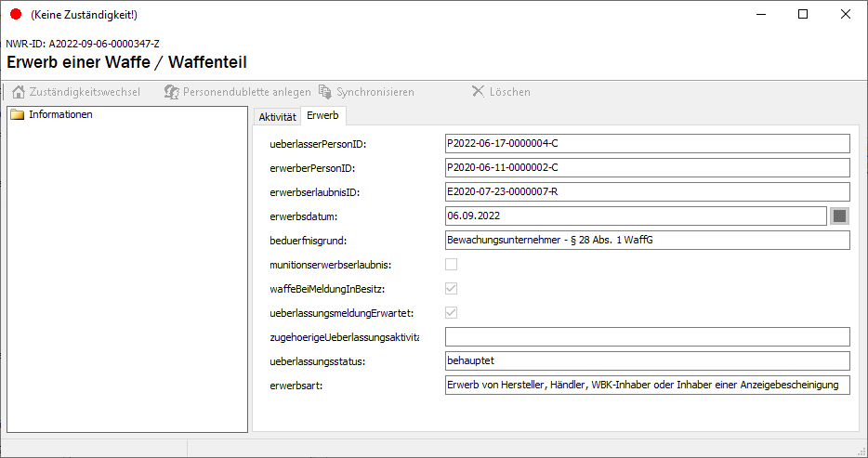
Task: Click the erwerbsart text field
Action: [x=647, y=386]
